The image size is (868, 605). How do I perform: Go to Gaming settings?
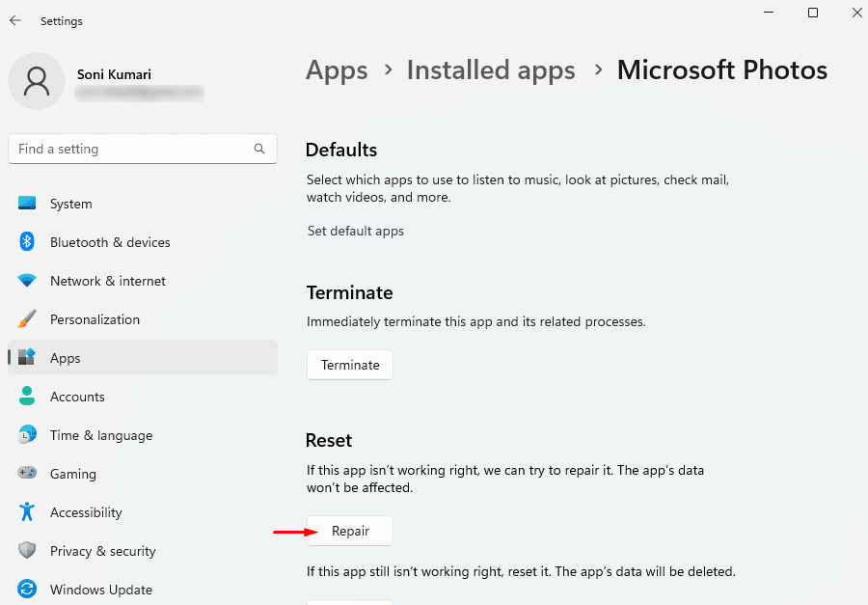[x=143, y=474]
